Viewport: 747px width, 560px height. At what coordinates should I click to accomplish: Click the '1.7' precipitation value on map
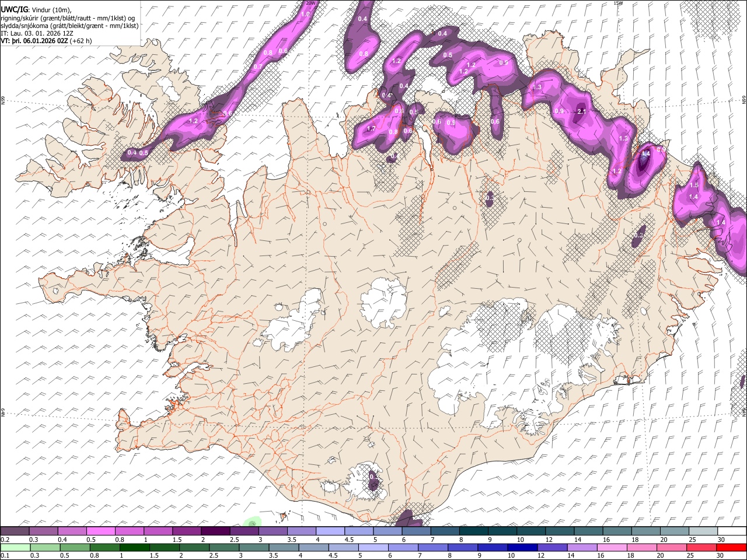coord(371,129)
